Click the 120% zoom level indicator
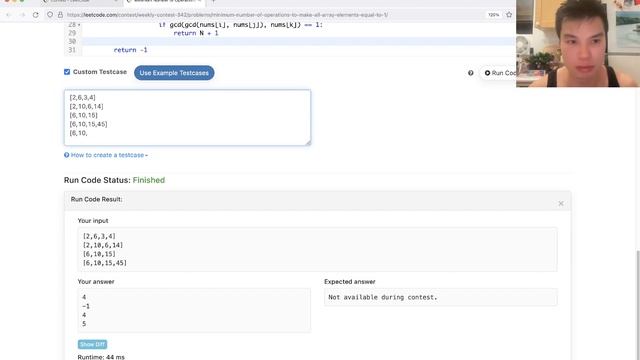This screenshot has width=640, height=360. coord(493,15)
